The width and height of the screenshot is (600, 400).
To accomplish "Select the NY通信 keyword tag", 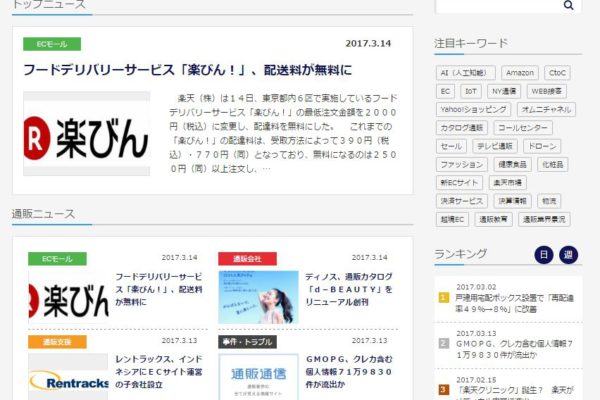I will tap(504, 91).
